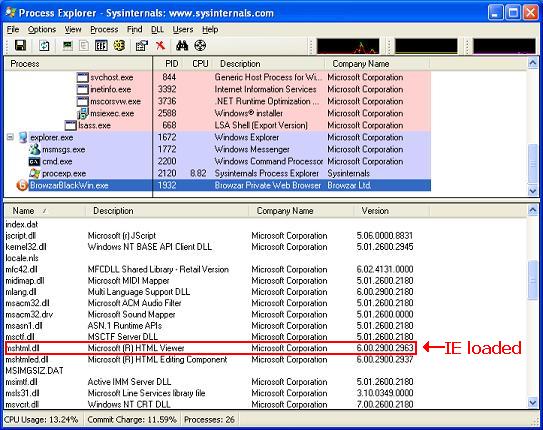Click upper pane scrollbar down arrow

533,190
